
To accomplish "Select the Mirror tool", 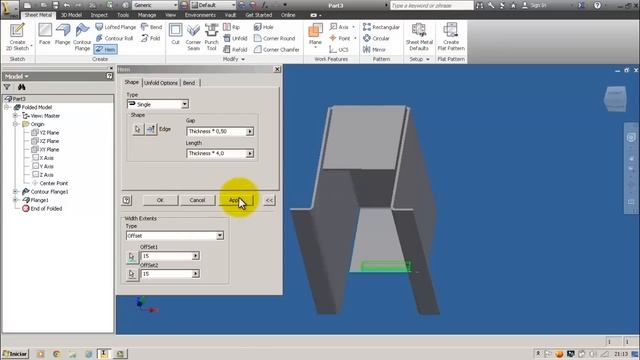I will point(374,49).
